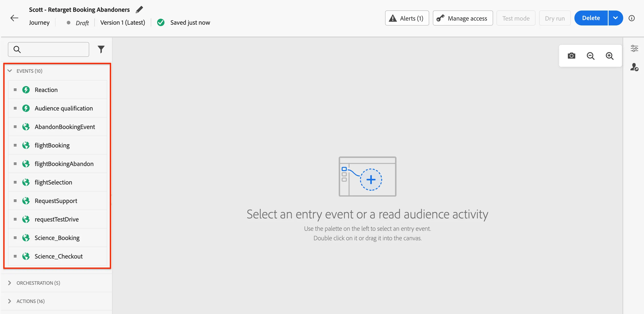Image resolution: width=644 pixels, height=314 pixels.
Task: Click the Version 1 (Latest) label
Action: click(x=122, y=23)
